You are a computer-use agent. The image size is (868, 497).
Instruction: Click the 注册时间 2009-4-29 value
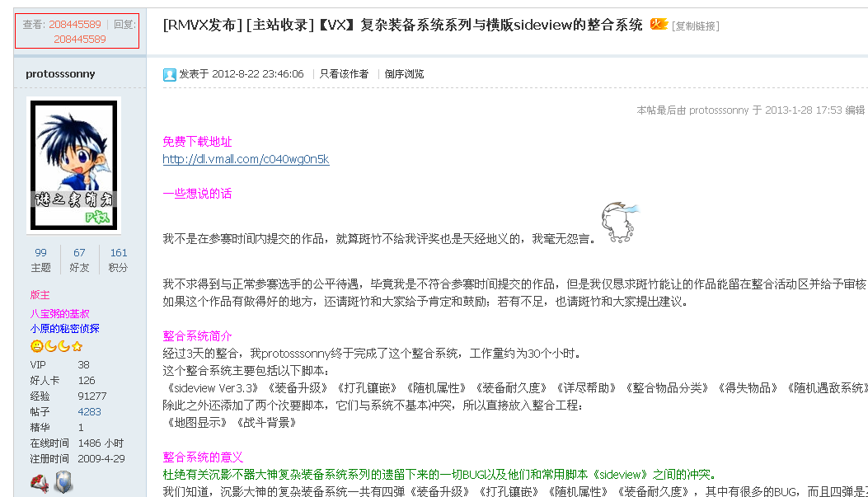(101, 459)
